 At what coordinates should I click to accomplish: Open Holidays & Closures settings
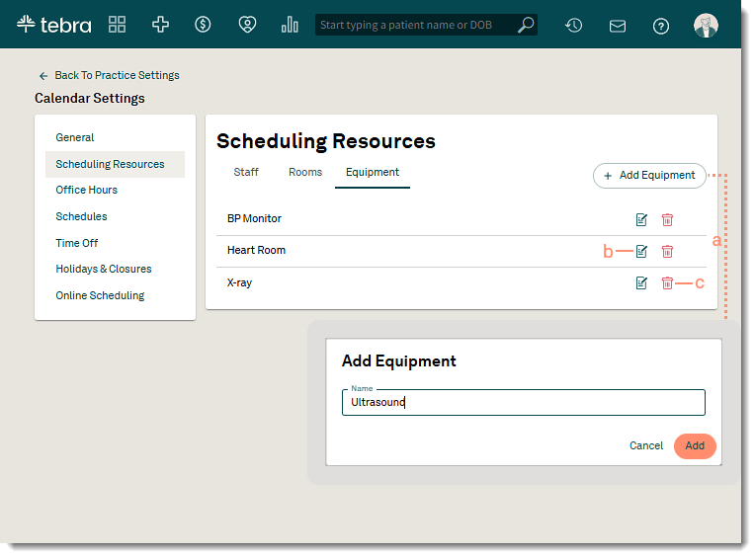click(103, 269)
